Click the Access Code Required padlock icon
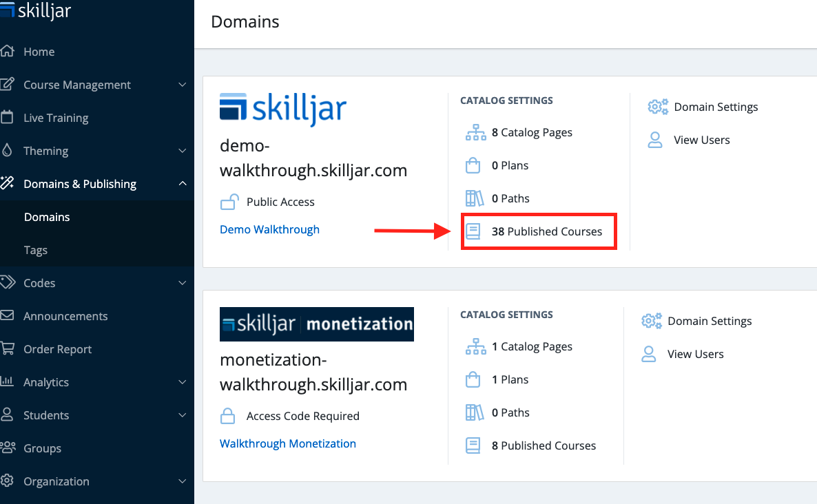 [228, 416]
